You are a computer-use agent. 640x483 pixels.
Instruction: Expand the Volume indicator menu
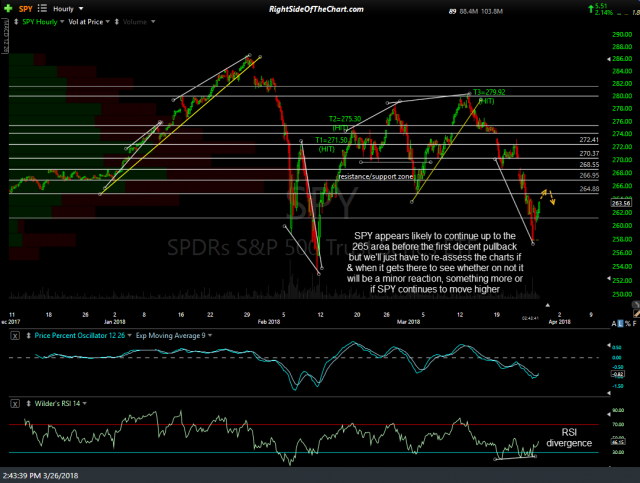point(153,22)
